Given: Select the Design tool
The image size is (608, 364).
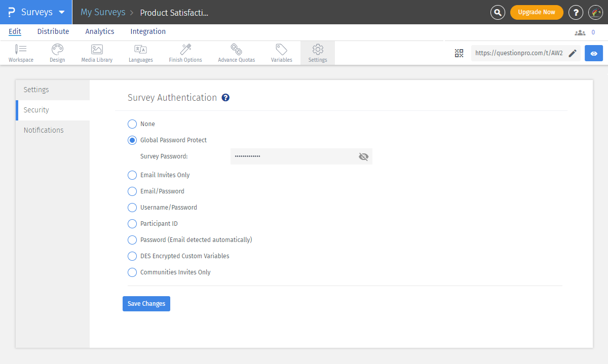Looking at the screenshot, I should coord(57,53).
